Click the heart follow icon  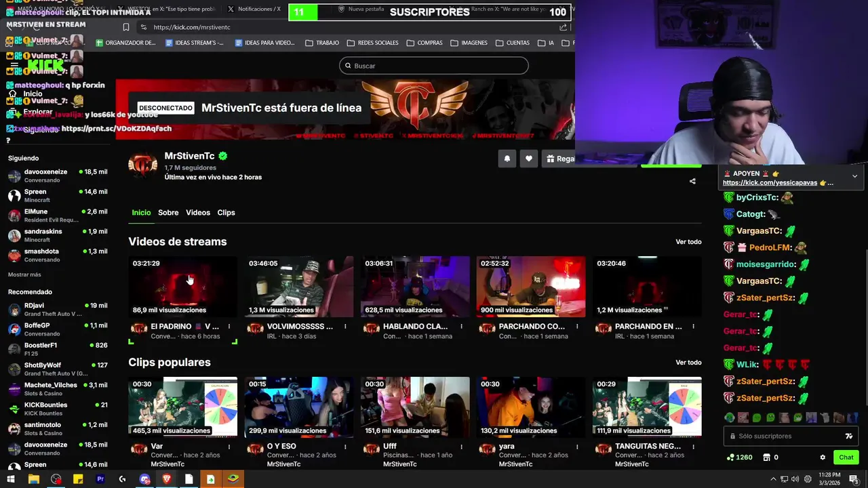coord(529,159)
